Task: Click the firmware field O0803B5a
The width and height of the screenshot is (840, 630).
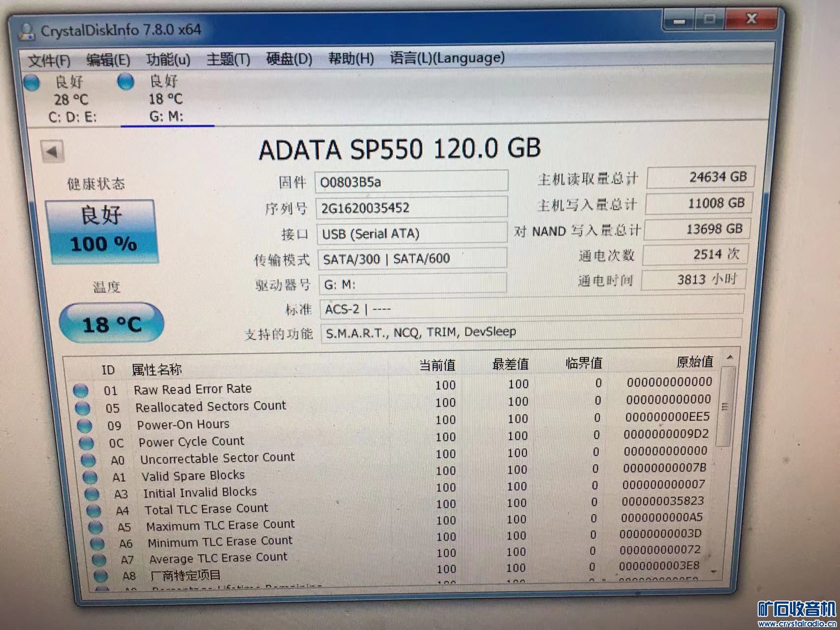Action: (x=411, y=182)
